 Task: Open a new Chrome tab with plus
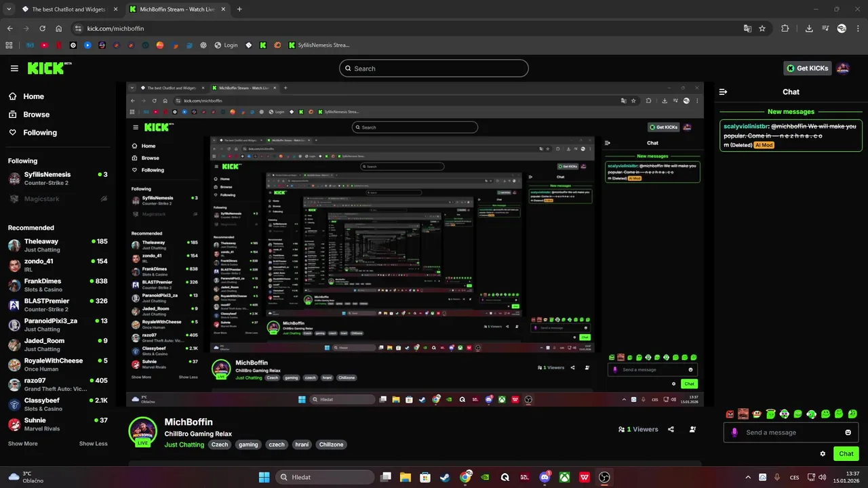pyautogui.click(x=239, y=9)
